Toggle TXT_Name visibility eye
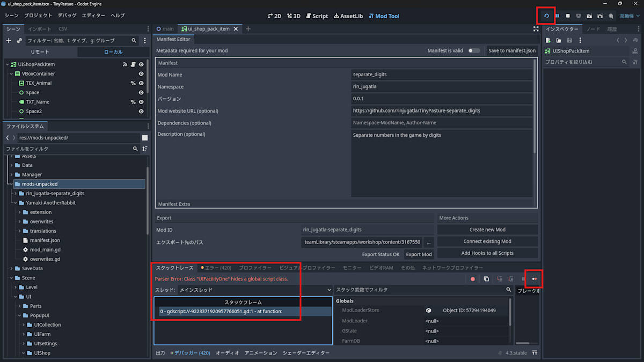 141,102
